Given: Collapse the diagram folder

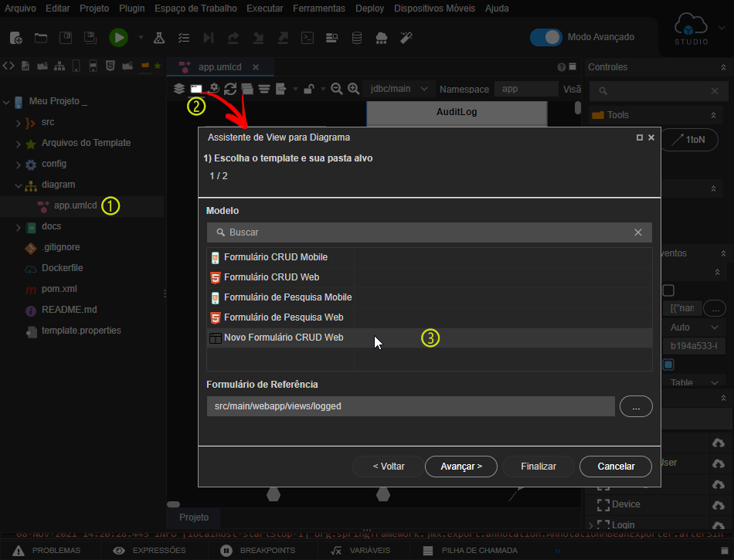Looking at the screenshot, I should [18, 185].
